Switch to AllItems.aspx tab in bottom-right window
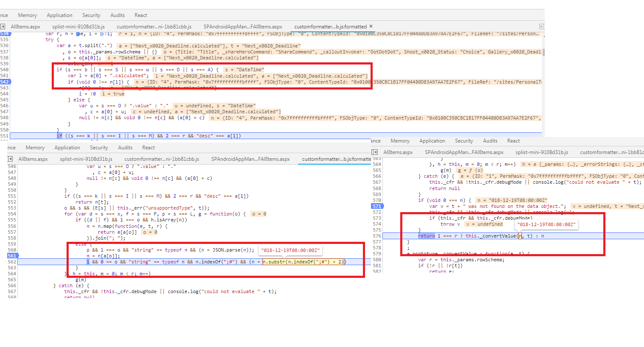644x347 pixels. (x=398, y=152)
